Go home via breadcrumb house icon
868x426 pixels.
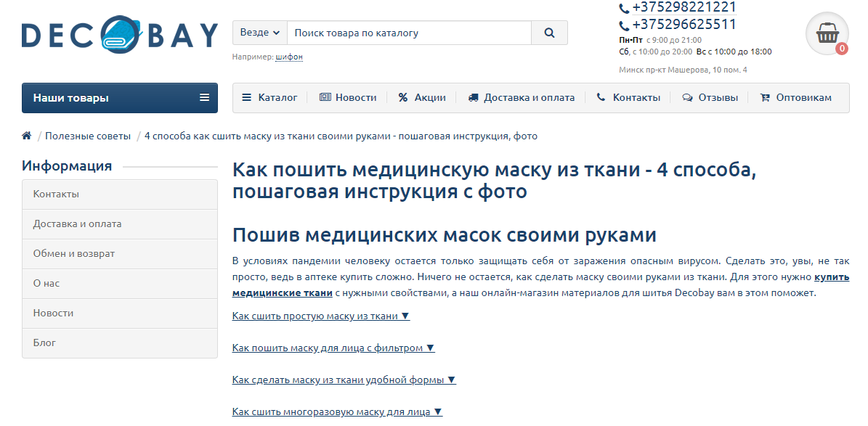tap(27, 136)
